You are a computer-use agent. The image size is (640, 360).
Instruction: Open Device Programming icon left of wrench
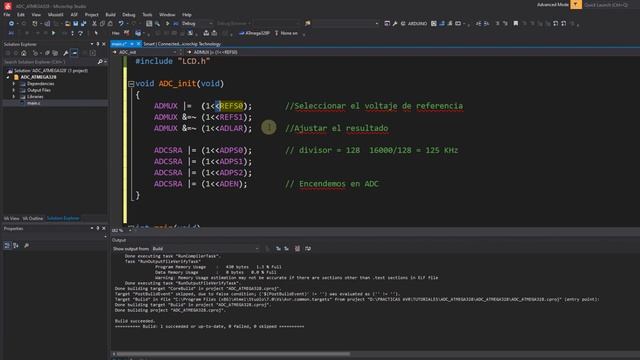click(x=387, y=24)
